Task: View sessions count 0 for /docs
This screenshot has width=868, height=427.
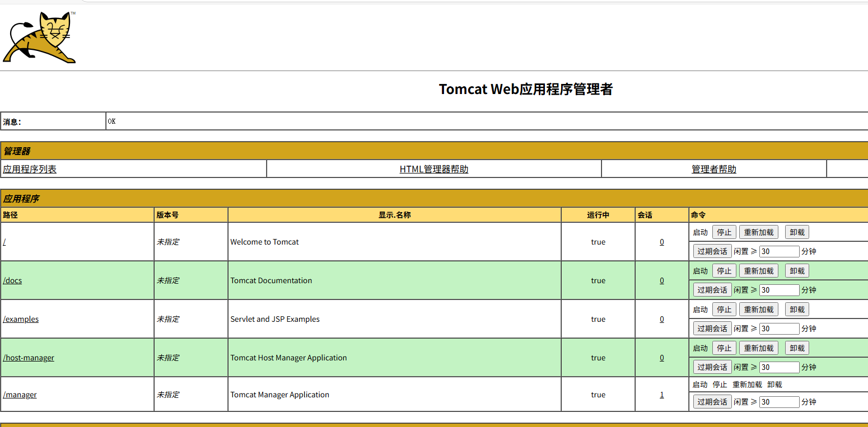Action: (x=662, y=280)
